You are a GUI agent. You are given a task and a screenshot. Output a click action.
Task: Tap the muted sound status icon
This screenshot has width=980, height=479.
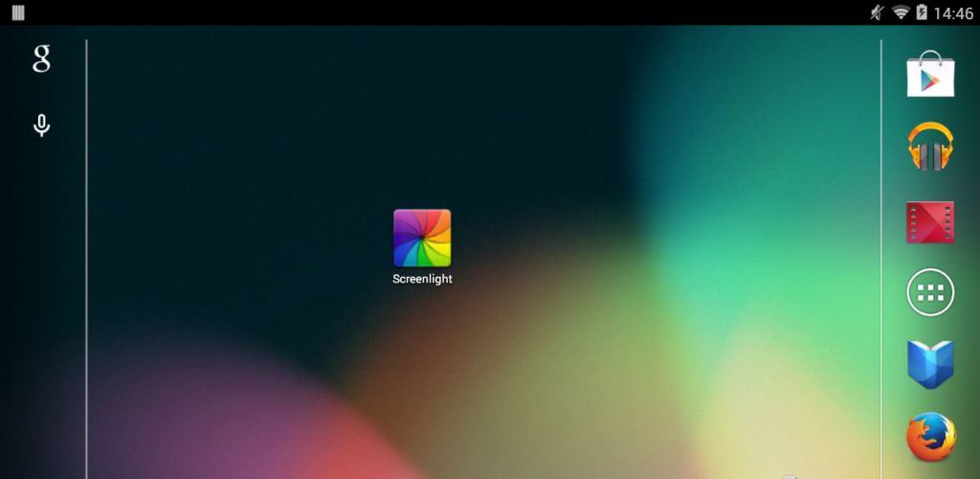pyautogui.click(x=877, y=12)
